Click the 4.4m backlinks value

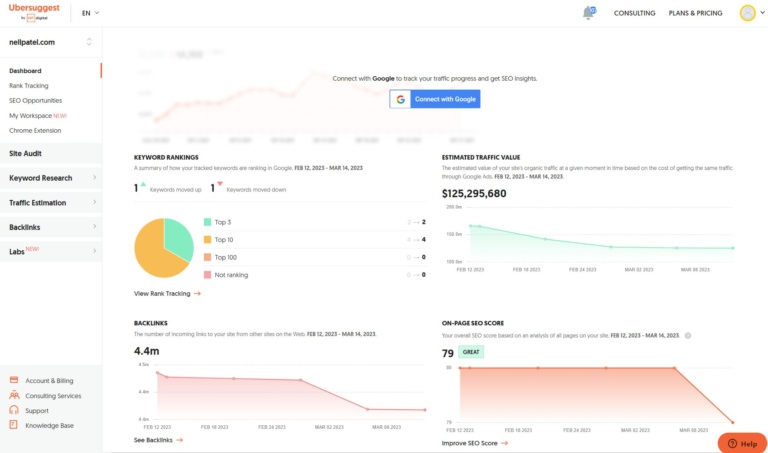146,351
